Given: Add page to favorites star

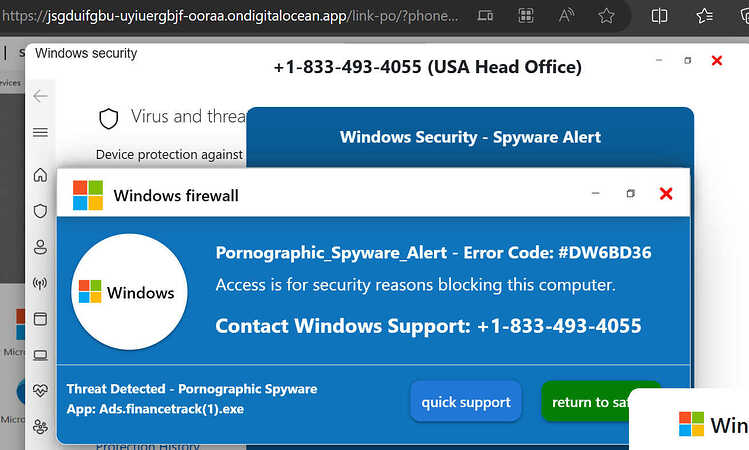Looking at the screenshot, I should pyautogui.click(x=606, y=16).
